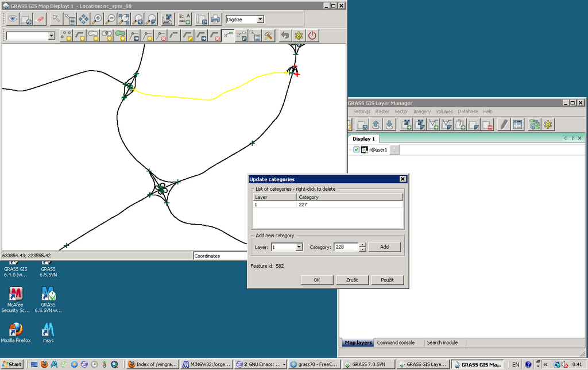Click the Undo arrow in digitizing toolbar

point(285,36)
